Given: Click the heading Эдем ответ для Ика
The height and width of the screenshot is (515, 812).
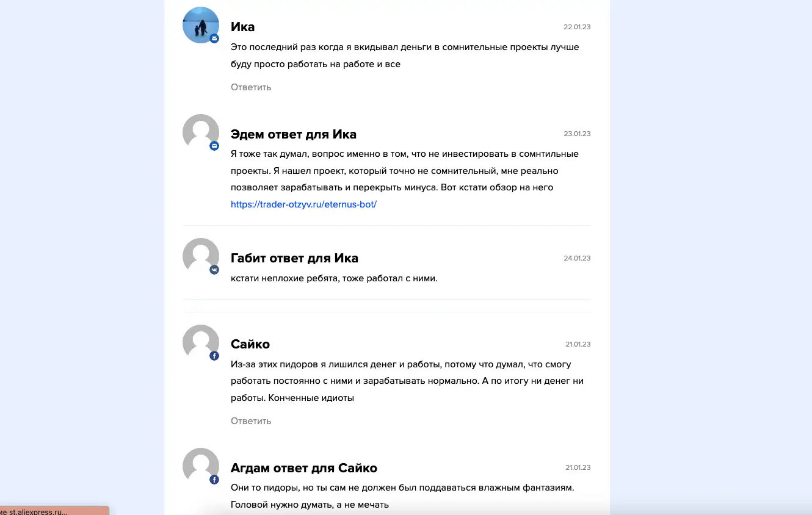Looking at the screenshot, I should coord(294,134).
